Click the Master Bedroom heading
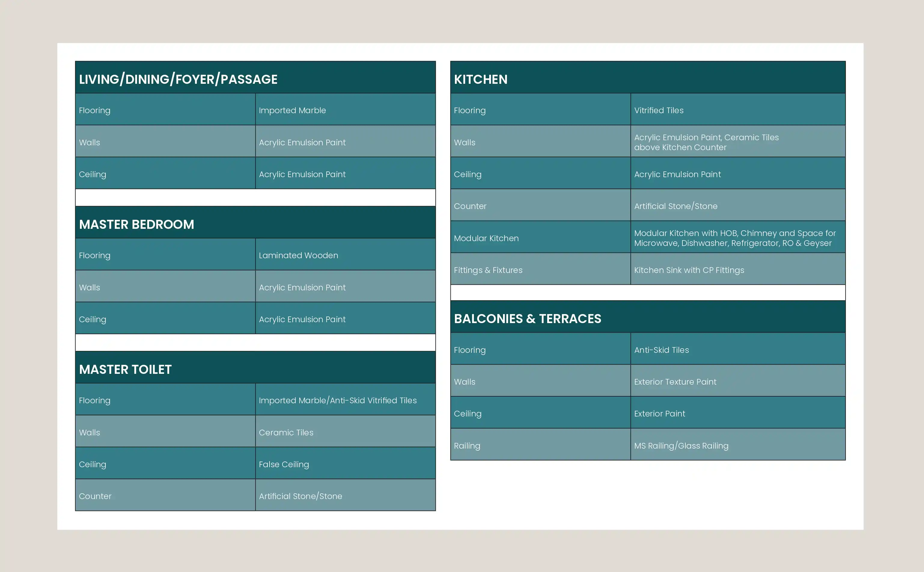Image resolution: width=924 pixels, height=572 pixels. click(x=136, y=224)
